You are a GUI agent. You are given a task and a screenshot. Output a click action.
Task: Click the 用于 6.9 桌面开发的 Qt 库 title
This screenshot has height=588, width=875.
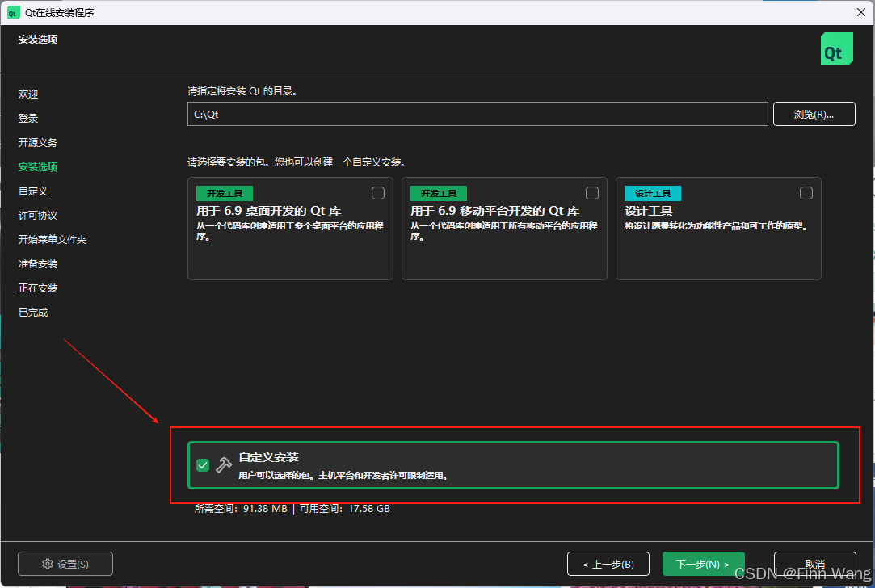269,211
